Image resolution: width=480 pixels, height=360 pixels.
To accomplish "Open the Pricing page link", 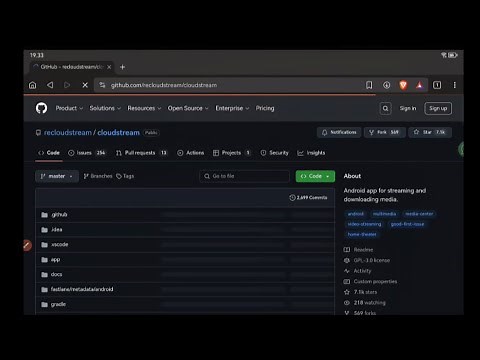I will pos(265,108).
